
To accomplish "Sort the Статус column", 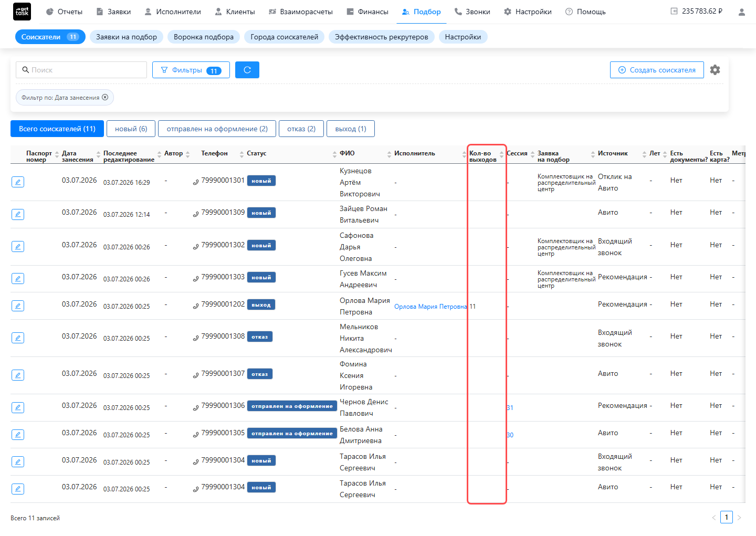I will 334,154.
